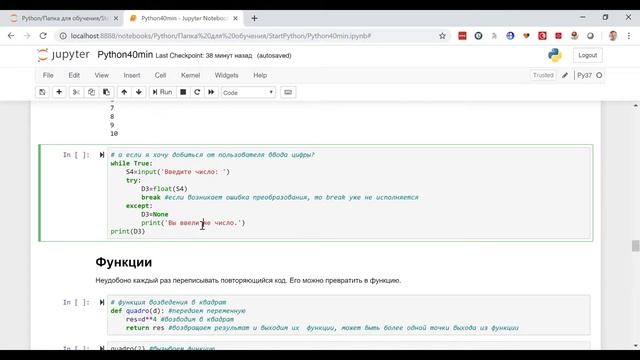The height and width of the screenshot is (360, 640).
Task: Click the pencil edit mode icon
Action: (x=565, y=75)
